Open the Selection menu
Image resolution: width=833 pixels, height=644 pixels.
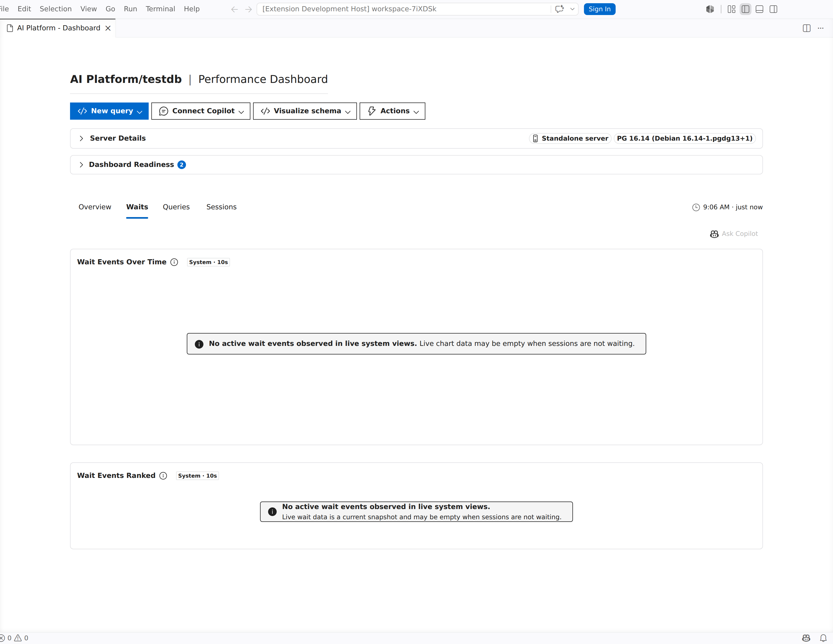[56, 9]
